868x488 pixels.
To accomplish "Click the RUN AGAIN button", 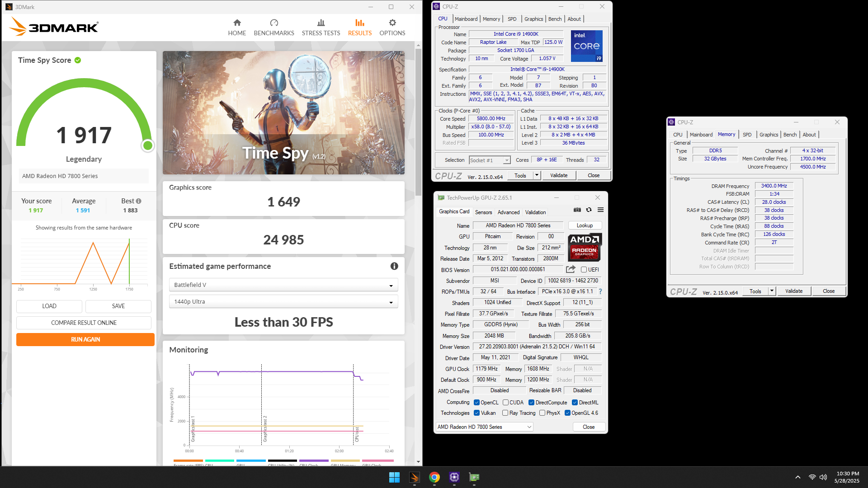I will point(85,339).
